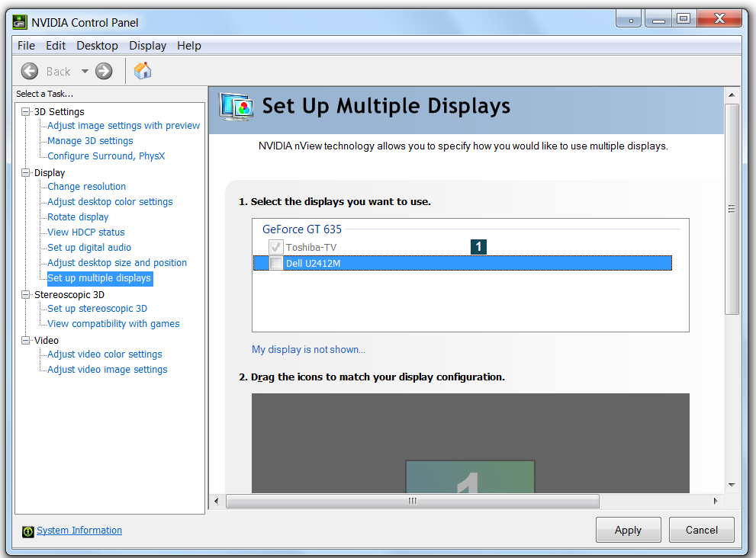Click the Display category label in tree
The height and width of the screenshot is (558, 756).
(49, 173)
